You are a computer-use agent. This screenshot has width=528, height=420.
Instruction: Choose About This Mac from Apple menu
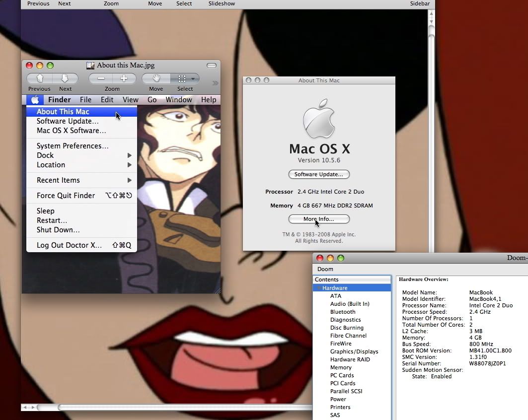click(81, 111)
